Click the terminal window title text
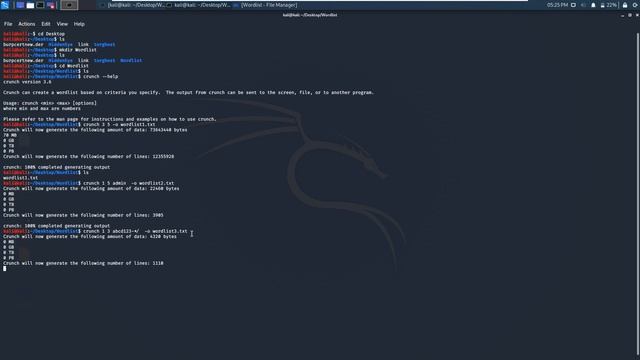 pos(310,15)
